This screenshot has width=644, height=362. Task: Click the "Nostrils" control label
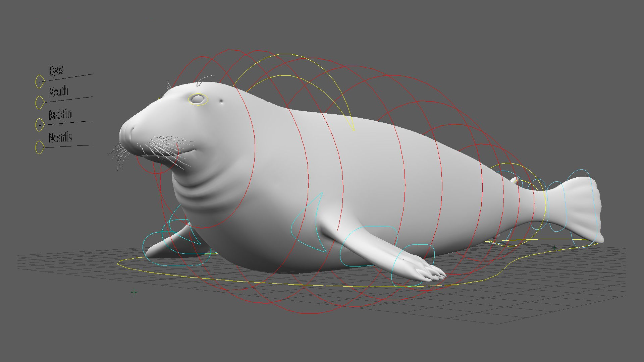[x=60, y=137]
